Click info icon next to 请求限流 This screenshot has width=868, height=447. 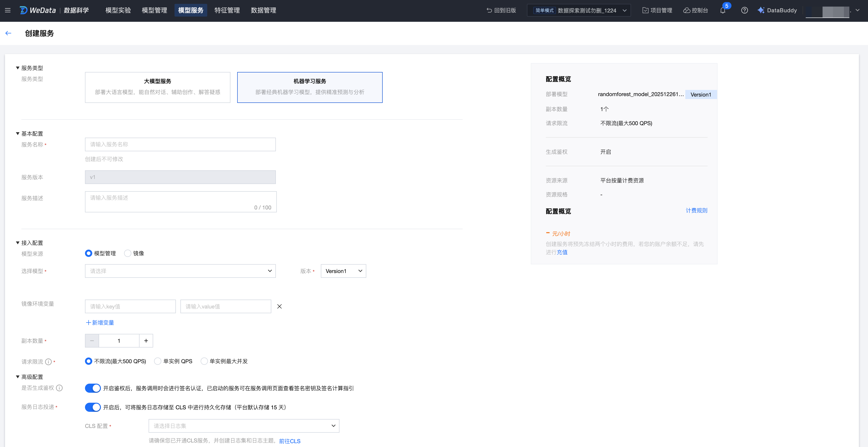click(x=49, y=362)
